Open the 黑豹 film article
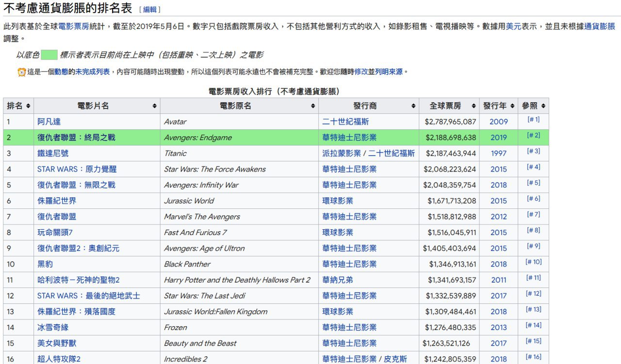621x364 pixels. (45, 264)
